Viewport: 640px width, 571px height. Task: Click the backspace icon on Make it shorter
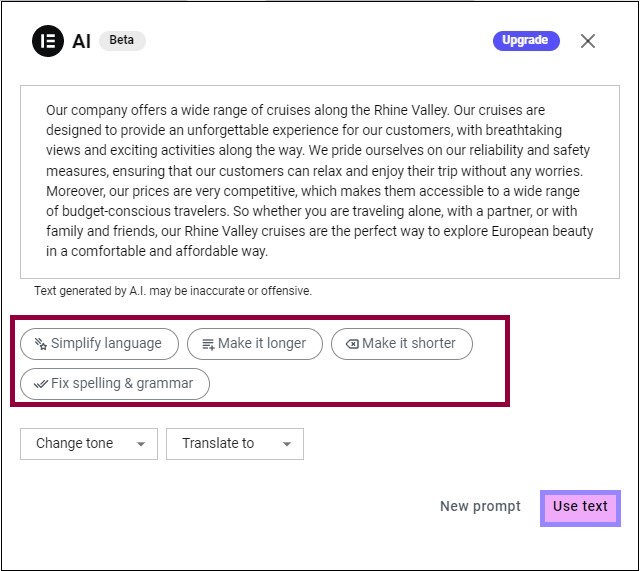point(352,344)
